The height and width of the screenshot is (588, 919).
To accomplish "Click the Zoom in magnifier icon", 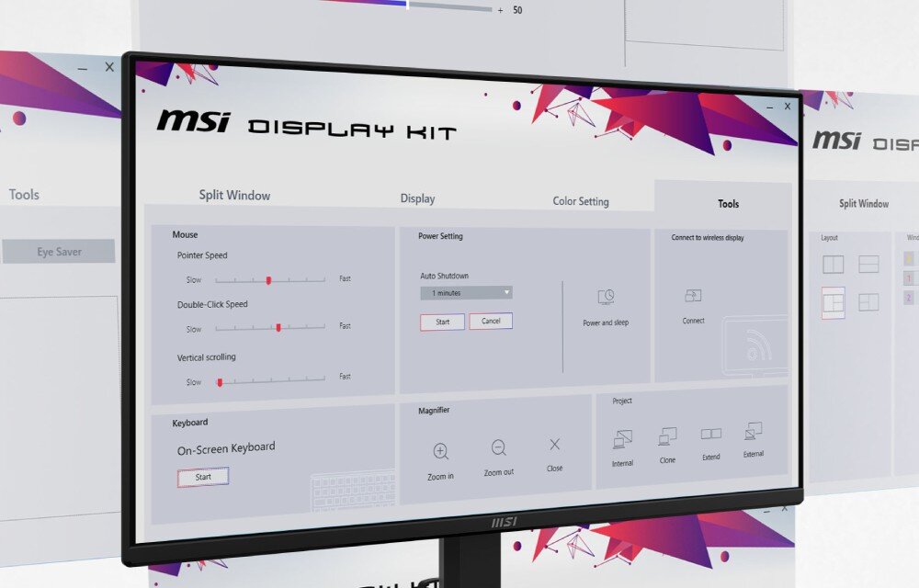I will tap(441, 452).
